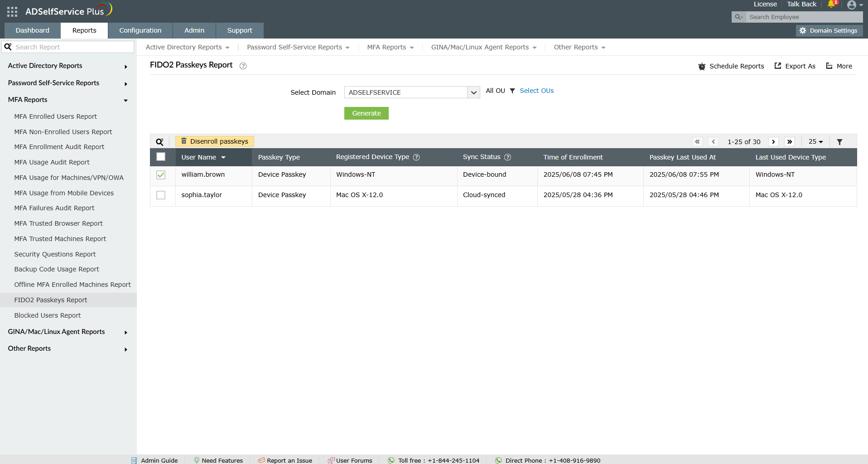This screenshot has width=868, height=464.
Task: Check the sophia.taylor row checkbox
Action: coord(161,195)
